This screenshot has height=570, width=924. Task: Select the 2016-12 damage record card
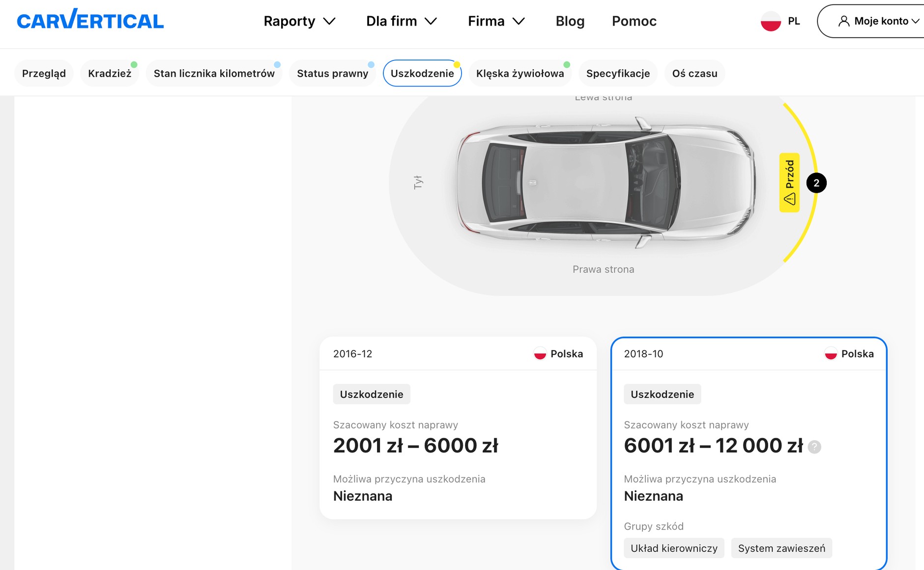point(458,427)
